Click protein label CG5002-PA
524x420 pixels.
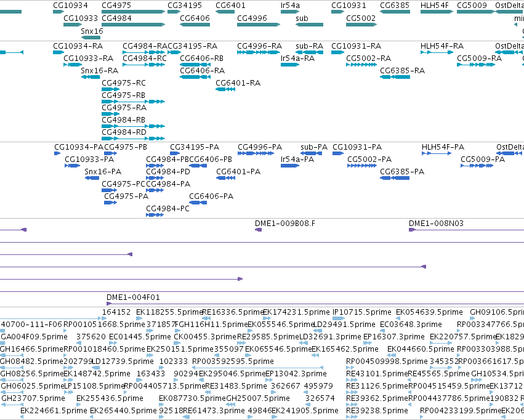click(369, 160)
